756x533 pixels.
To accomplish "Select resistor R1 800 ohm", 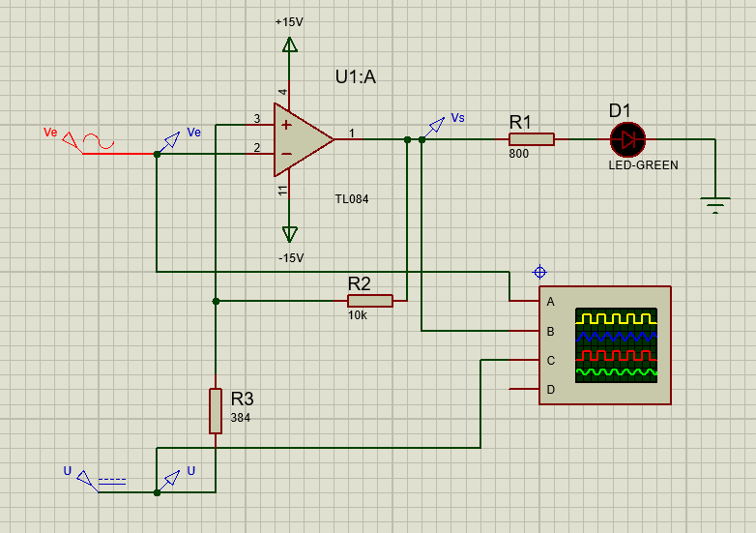I will click(x=532, y=139).
